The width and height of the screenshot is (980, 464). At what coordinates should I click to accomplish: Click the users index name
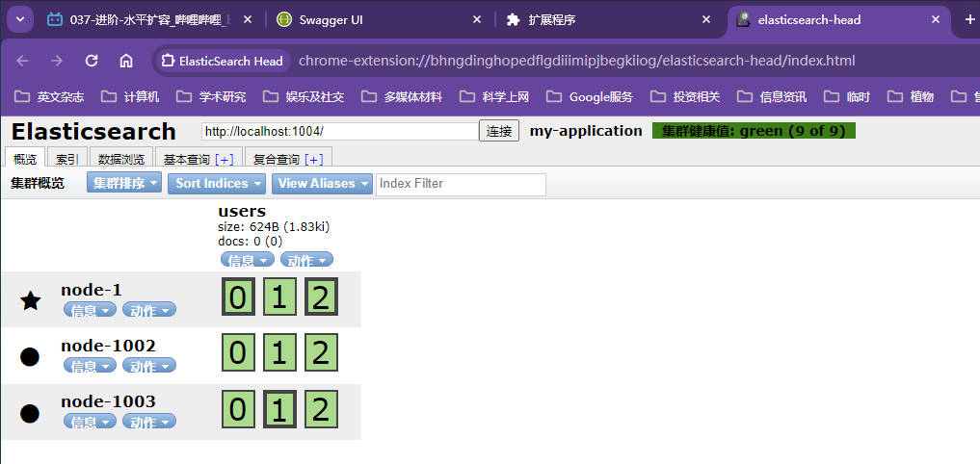point(242,211)
